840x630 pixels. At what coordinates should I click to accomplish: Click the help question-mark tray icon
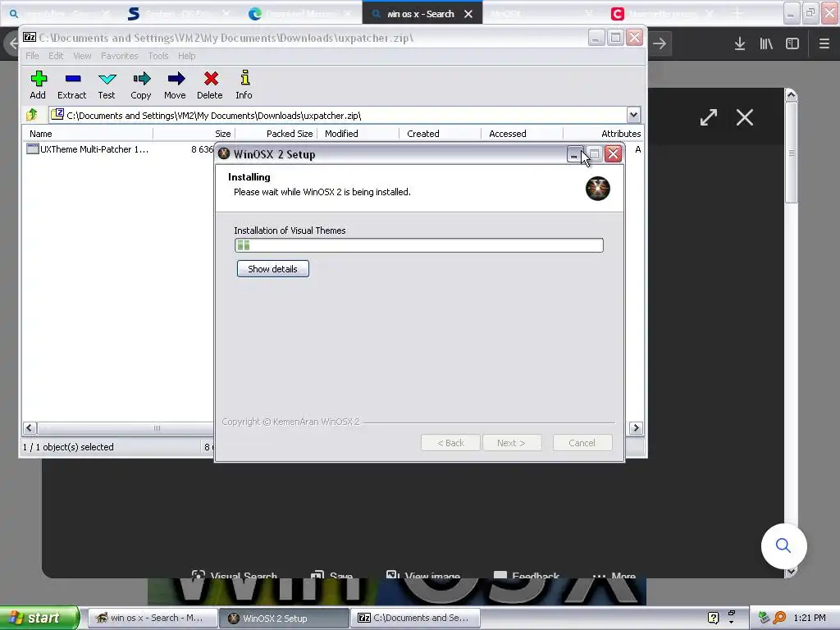(713, 618)
